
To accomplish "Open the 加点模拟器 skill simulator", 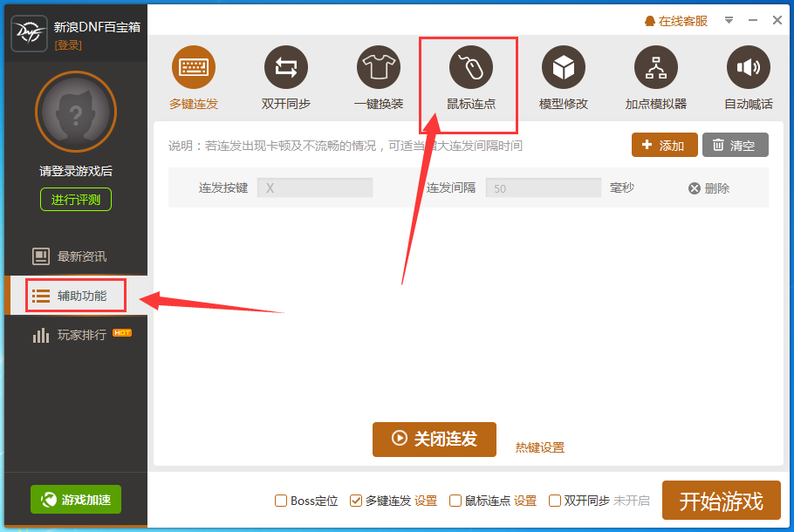I will tap(655, 66).
